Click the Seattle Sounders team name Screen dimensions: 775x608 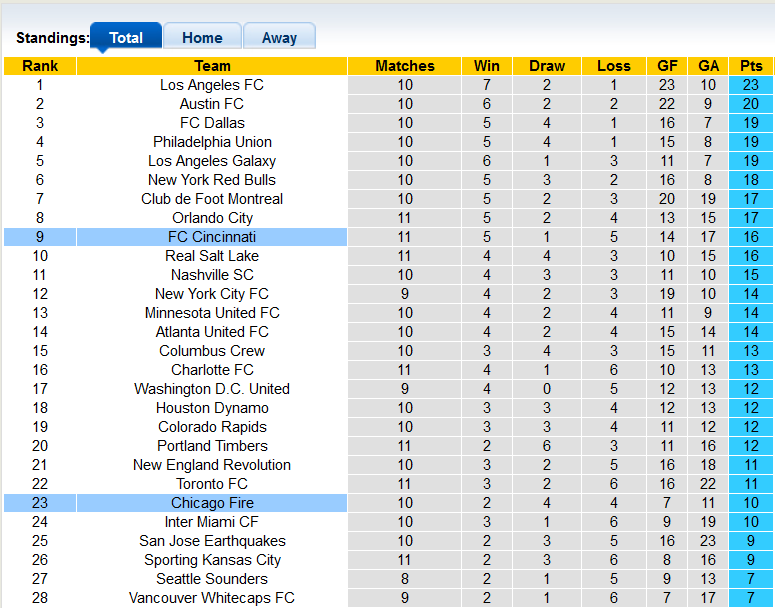tap(212, 579)
